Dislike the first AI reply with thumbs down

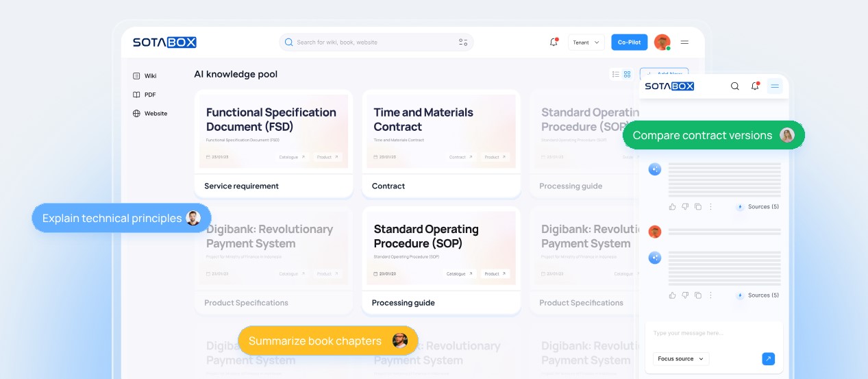pyautogui.click(x=685, y=206)
